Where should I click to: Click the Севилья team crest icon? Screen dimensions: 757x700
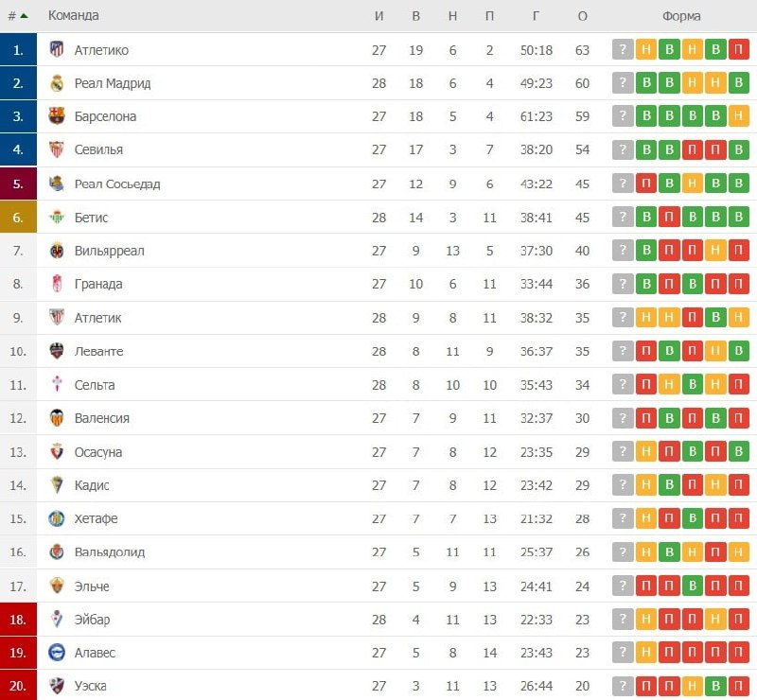57,149
